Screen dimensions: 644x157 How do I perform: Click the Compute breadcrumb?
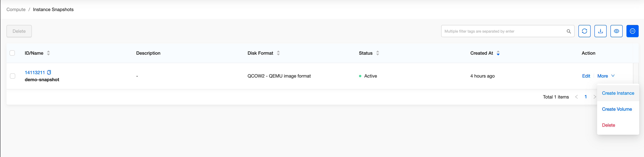pyautogui.click(x=16, y=10)
